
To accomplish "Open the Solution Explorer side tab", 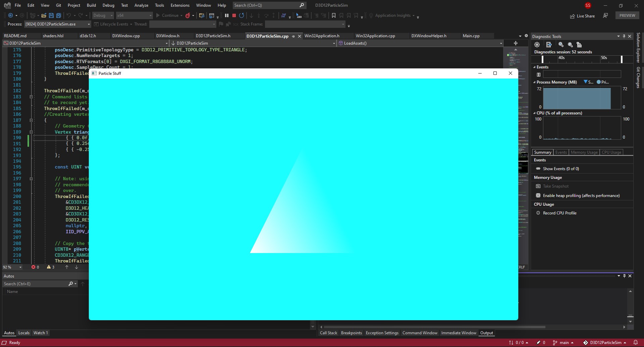I will (x=638, y=48).
